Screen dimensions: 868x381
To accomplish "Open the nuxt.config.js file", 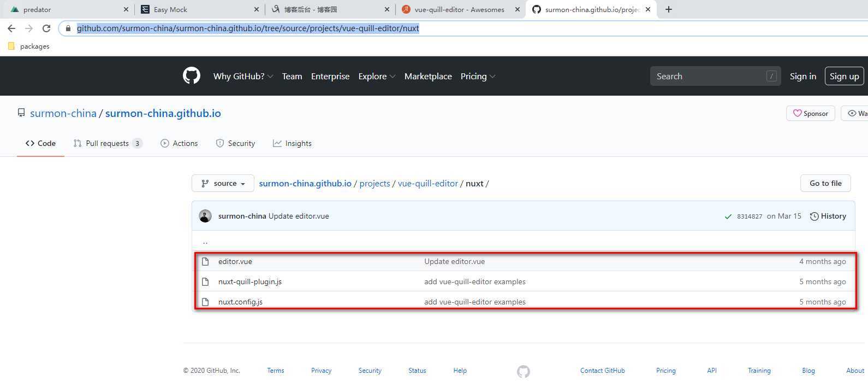I will tap(240, 302).
